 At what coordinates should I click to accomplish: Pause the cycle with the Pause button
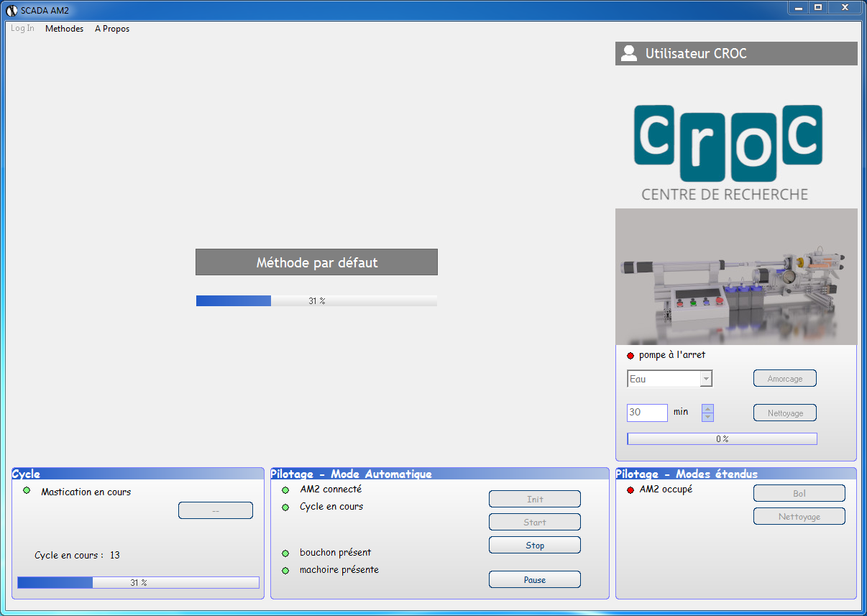click(x=535, y=579)
